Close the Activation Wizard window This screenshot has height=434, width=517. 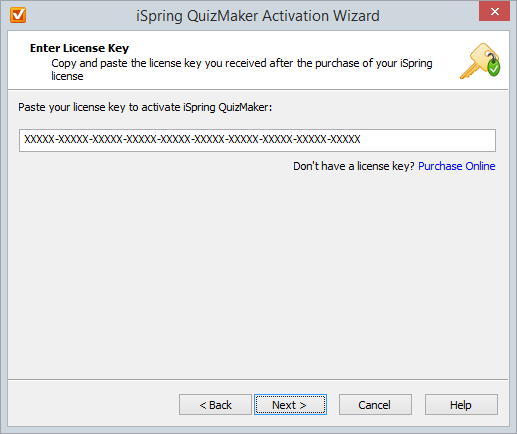click(494, 12)
